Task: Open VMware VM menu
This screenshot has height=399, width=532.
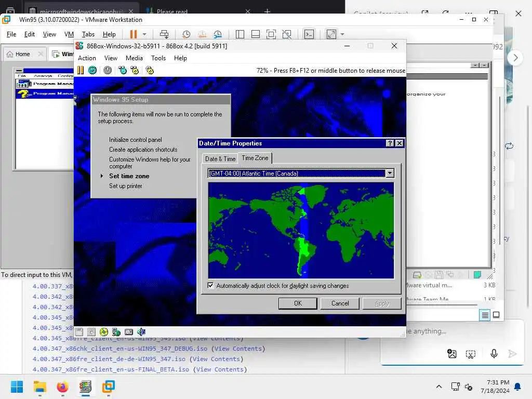Action: pyautogui.click(x=69, y=34)
